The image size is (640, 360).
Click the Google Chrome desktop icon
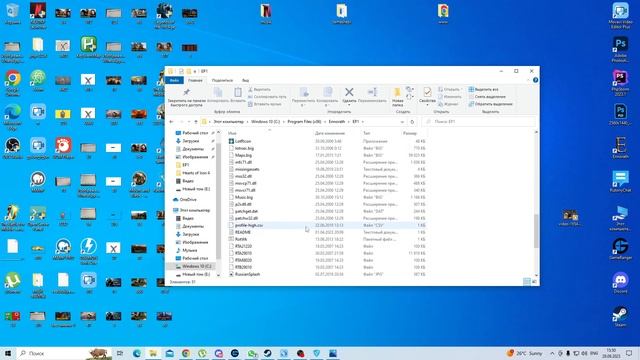13,83
